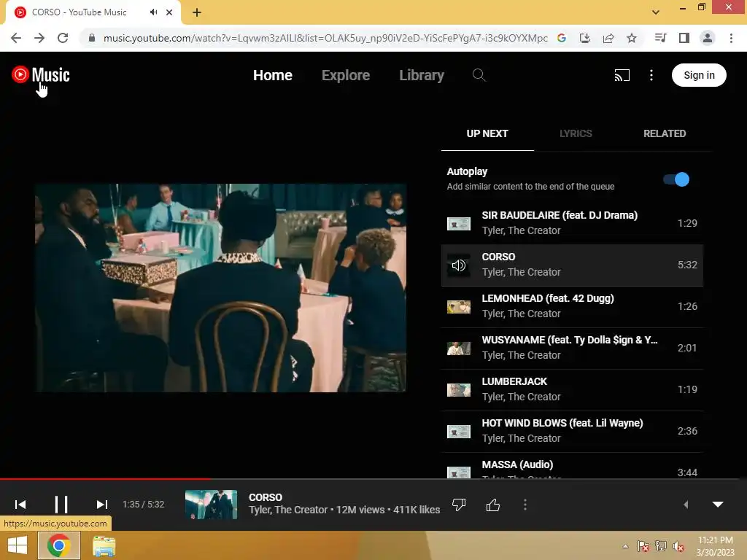Click the Google icon in address bar

(562, 38)
